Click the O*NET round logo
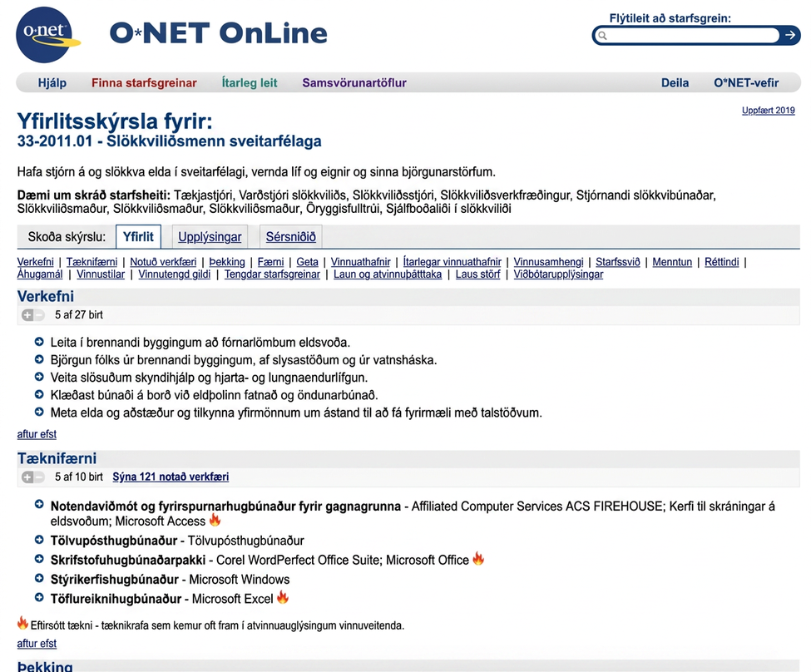 click(47, 35)
